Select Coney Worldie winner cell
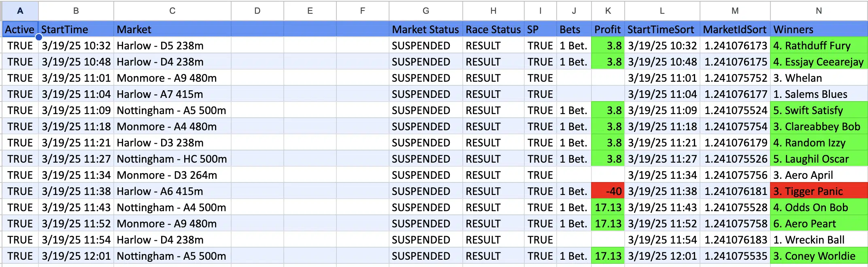868x267 pixels. click(x=818, y=256)
